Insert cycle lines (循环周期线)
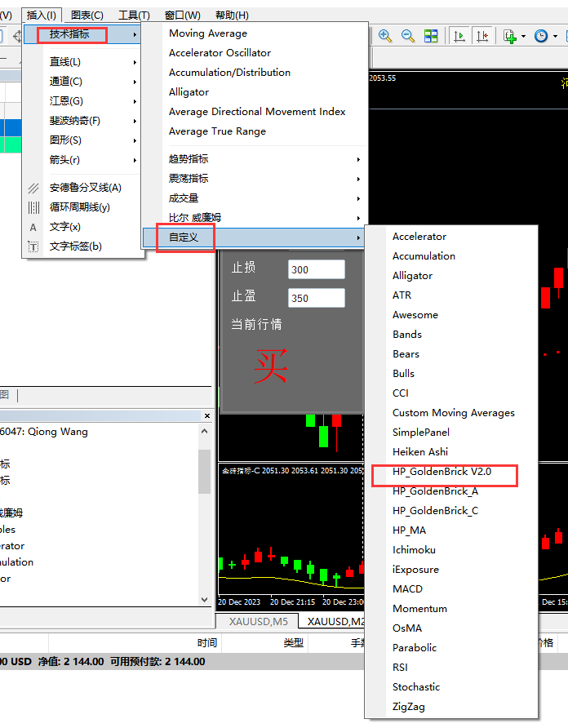Screen dimensions: 568x728 pyautogui.click(x=79, y=207)
